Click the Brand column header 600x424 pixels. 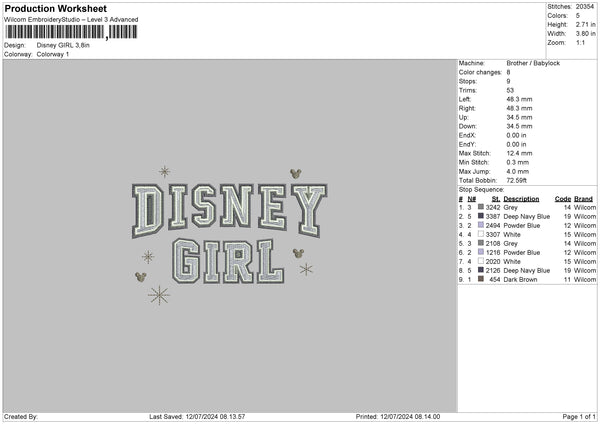(x=584, y=198)
